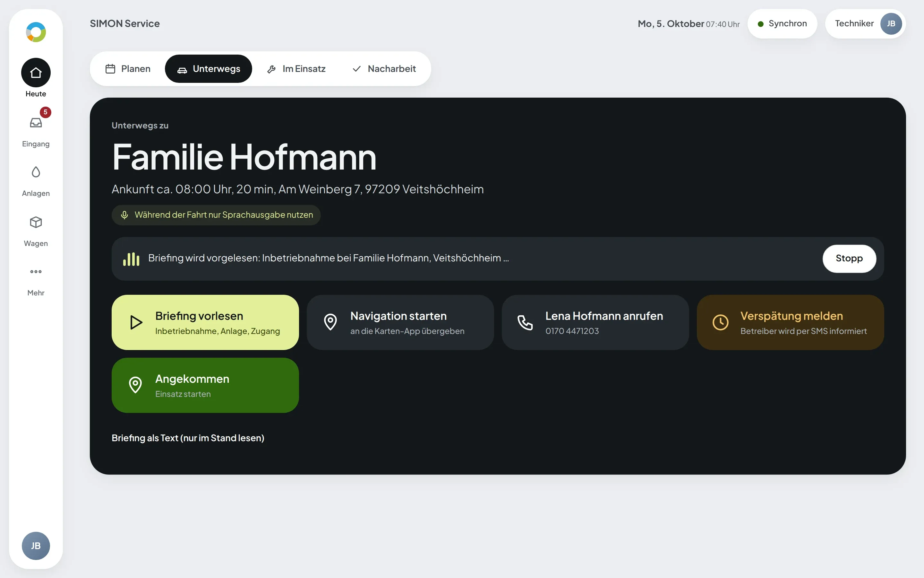Click the map pin icon on Navigation starten
The height and width of the screenshot is (578, 924).
pos(330,322)
